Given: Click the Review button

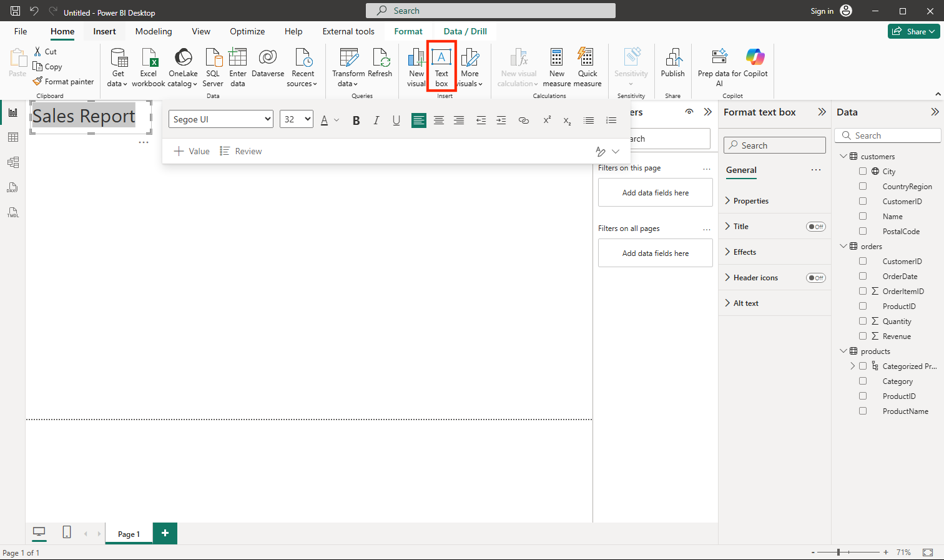Looking at the screenshot, I should click(x=241, y=151).
